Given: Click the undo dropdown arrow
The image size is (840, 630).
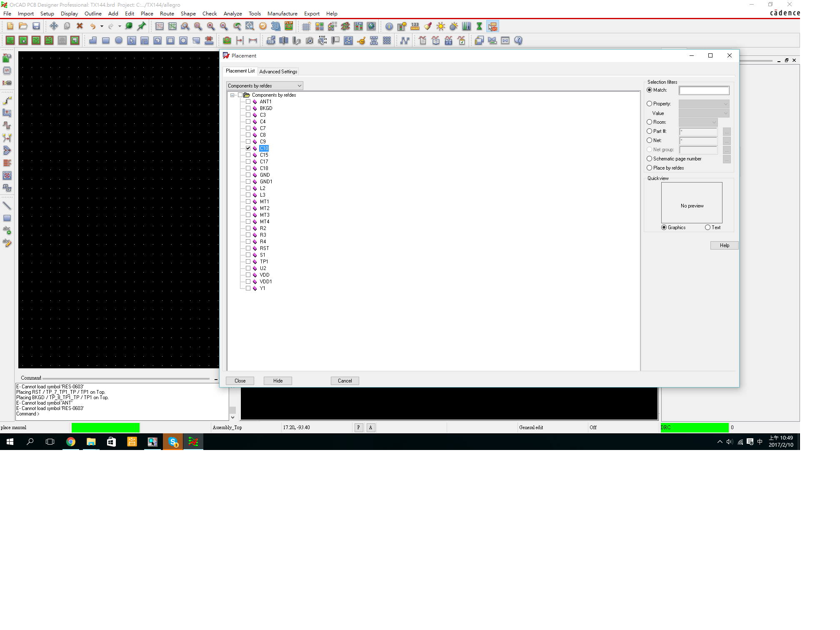Looking at the screenshot, I should click(x=102, y=26).
